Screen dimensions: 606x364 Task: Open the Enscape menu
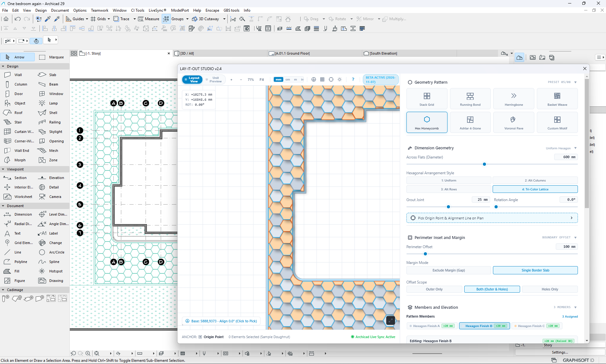pos(212,10)
